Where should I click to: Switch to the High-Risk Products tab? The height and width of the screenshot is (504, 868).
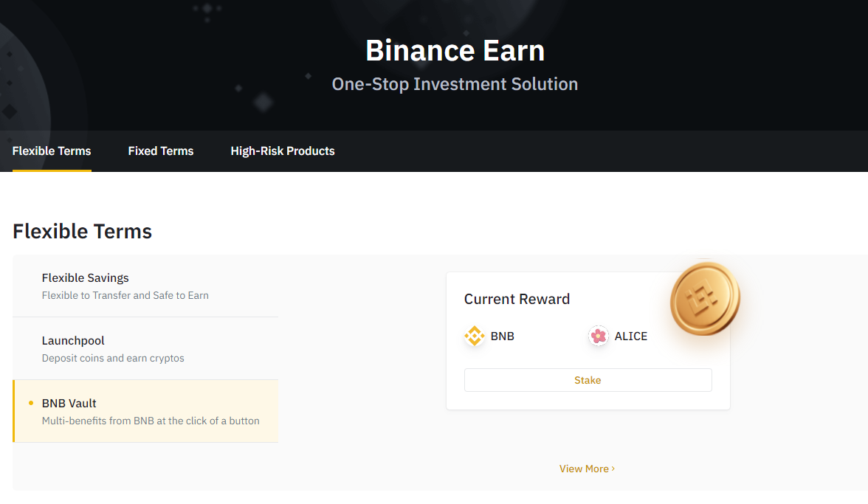coord(282,151)
